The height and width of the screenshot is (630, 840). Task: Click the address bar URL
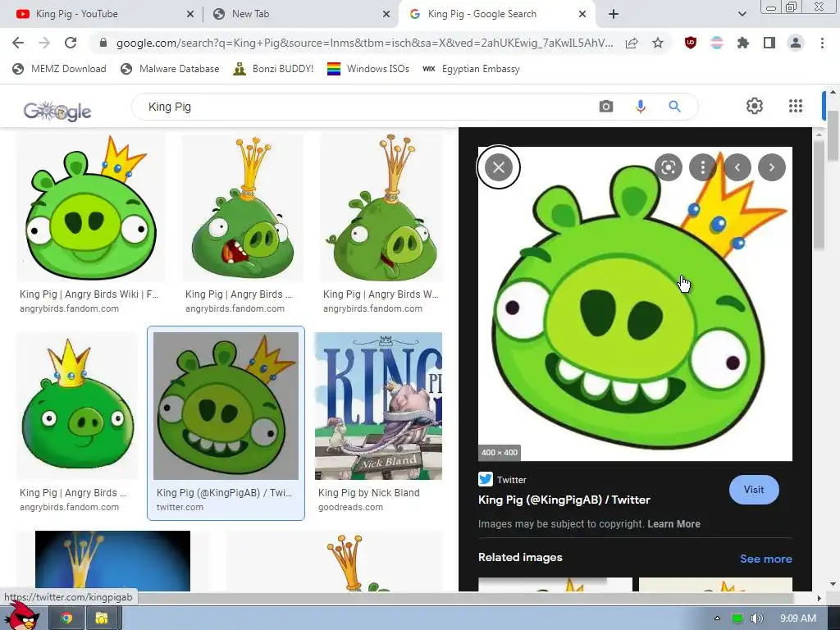pos(364,43)
